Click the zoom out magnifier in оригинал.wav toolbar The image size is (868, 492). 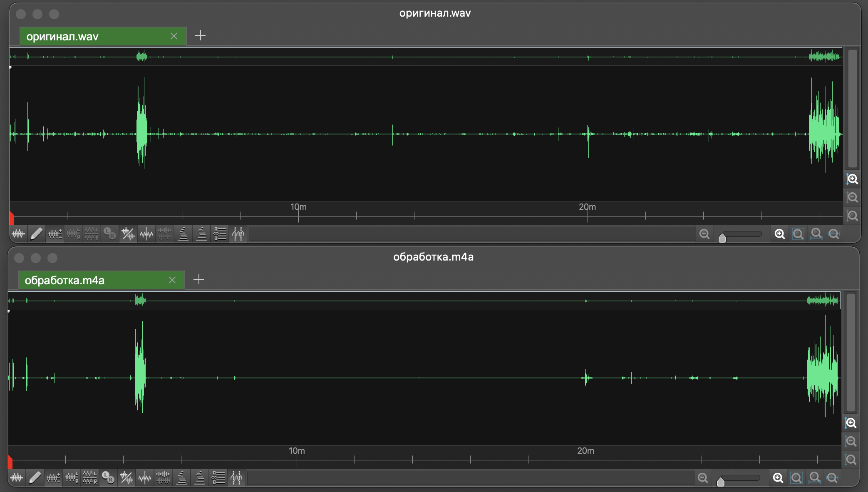704,234
